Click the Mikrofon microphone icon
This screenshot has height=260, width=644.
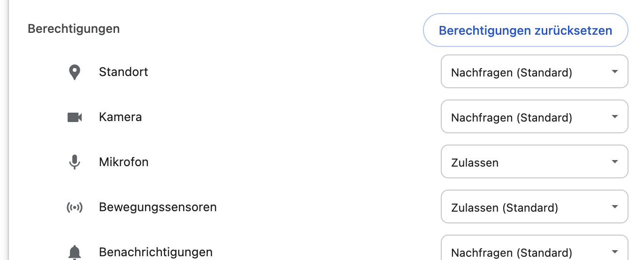(75, 162)
